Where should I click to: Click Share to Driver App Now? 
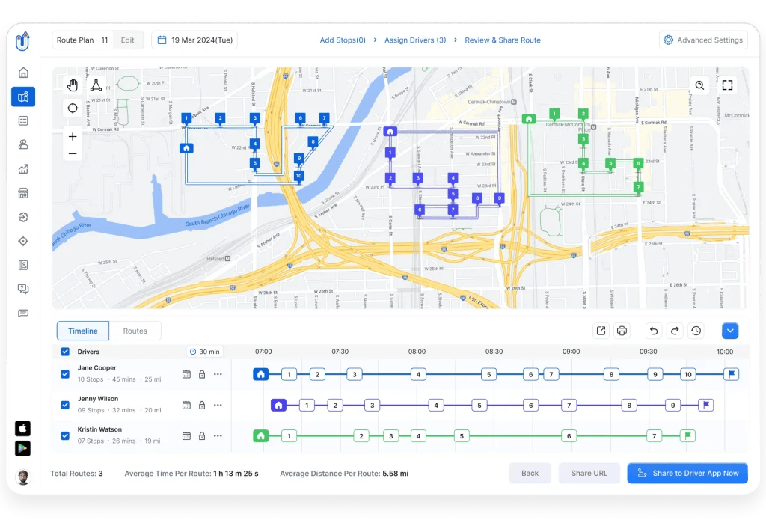click(x=687, y=473)
